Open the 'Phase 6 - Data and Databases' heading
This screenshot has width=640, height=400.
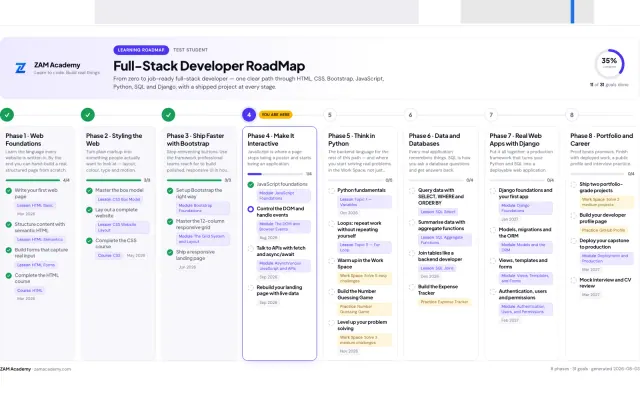(434, 140)
